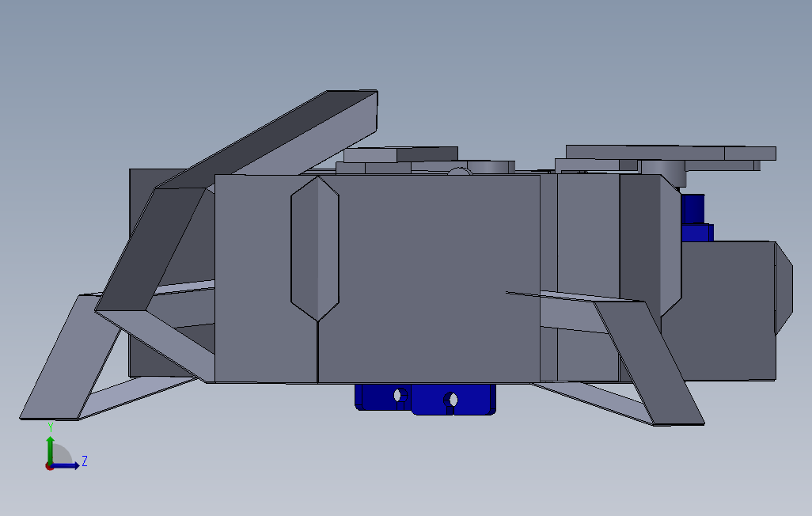Image resolution: width=812 pixels, height=516 pixels.
Task: Select the coordinate triad origin point
Action: pos(49,467)
